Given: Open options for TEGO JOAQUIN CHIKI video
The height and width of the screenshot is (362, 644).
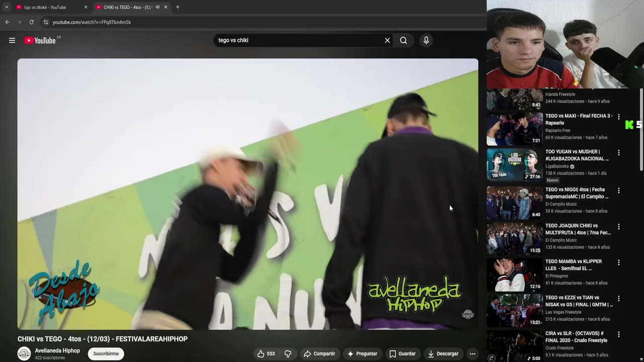Looking at the screenshot, I should pos(619,227).
